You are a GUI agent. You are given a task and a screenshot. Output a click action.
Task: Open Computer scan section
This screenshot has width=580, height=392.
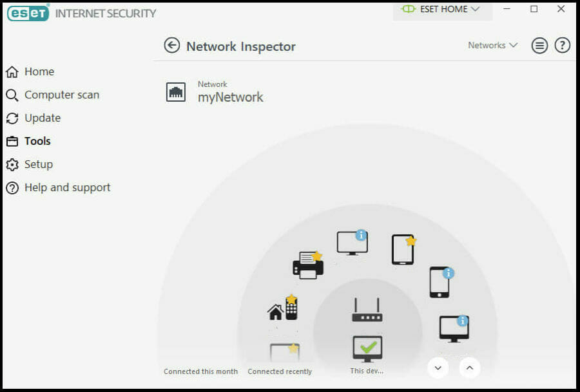pyautogui.click(x=53, y=95)
